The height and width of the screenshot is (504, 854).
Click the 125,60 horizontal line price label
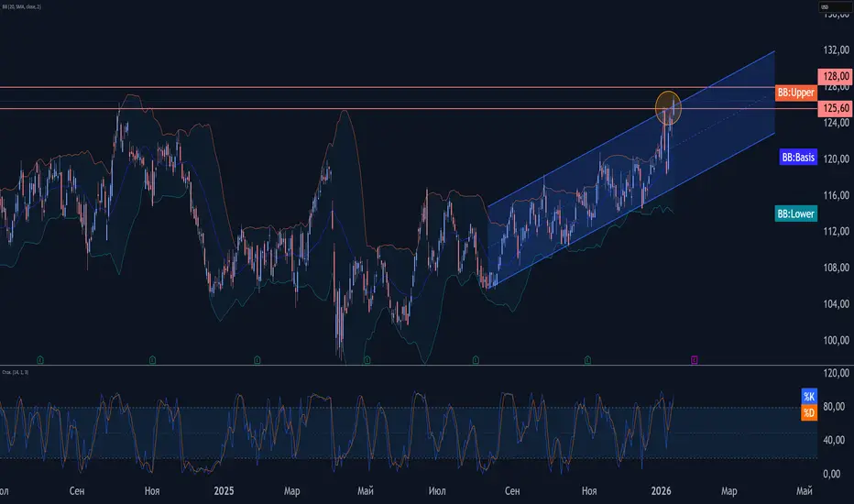coord(836,108)
